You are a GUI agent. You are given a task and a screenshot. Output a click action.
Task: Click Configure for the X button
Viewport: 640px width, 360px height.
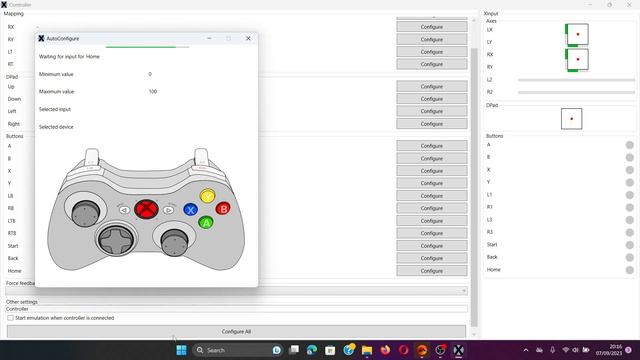[432, 171]
